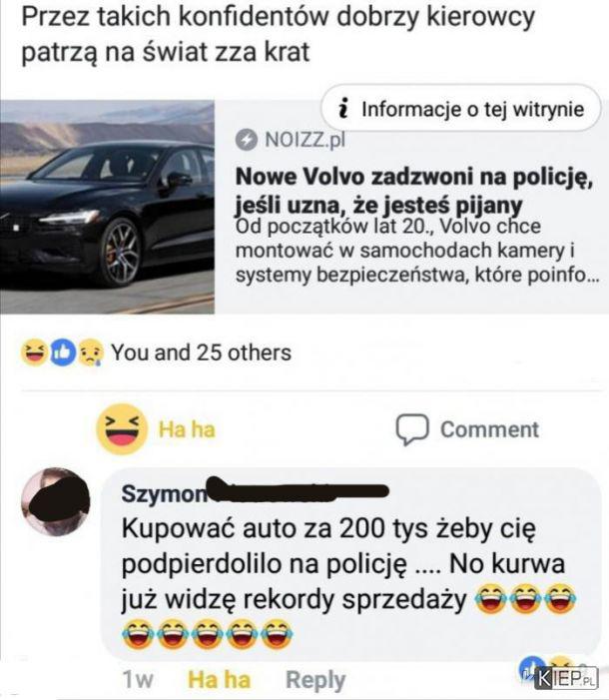
Task: Open the Nowe Volvo zadzwoni na policję headline
Action: [x=414, y=191]
